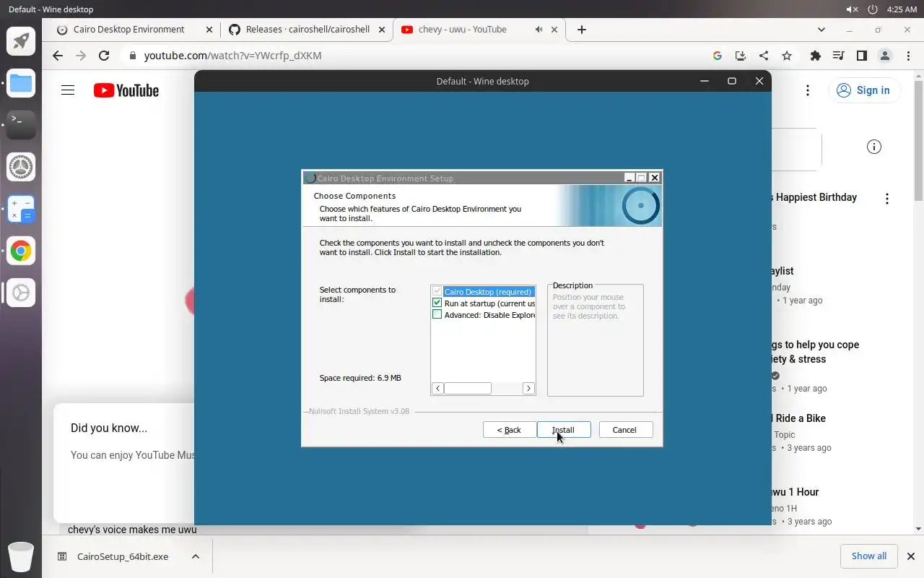Minimize the Wine desktop window
The image size is (924, 578).
click(705, 81)
